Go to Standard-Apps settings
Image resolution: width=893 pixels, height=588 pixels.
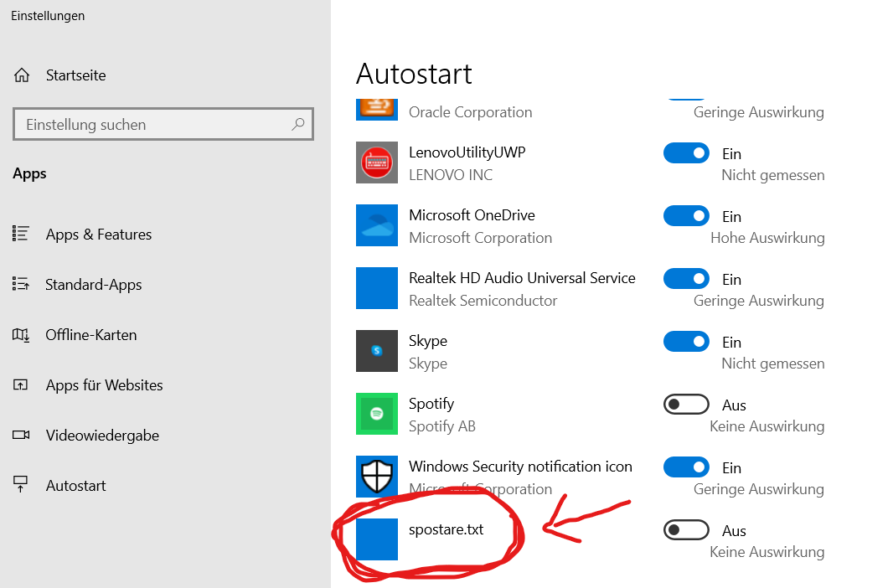(x=93, y=285)
